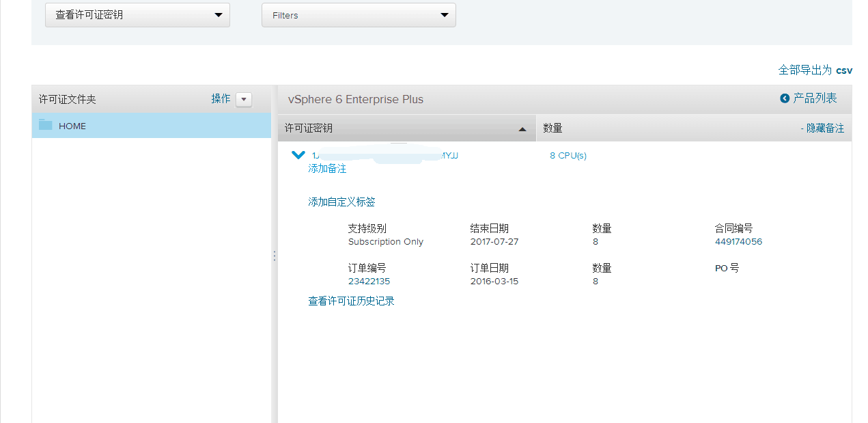Click the 数量 column header
This screenshot has width=868, height=423.
click(x=552, y=128)
